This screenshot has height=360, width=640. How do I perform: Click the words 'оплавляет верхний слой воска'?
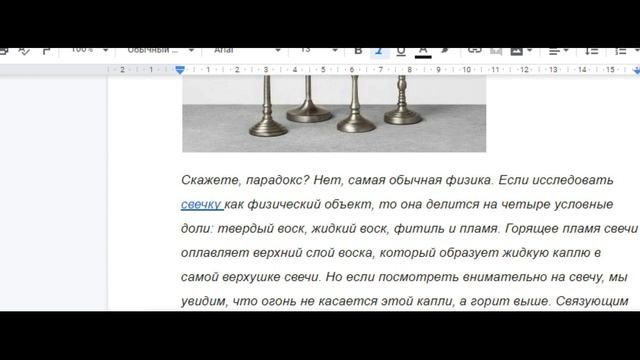coord(277,253)
